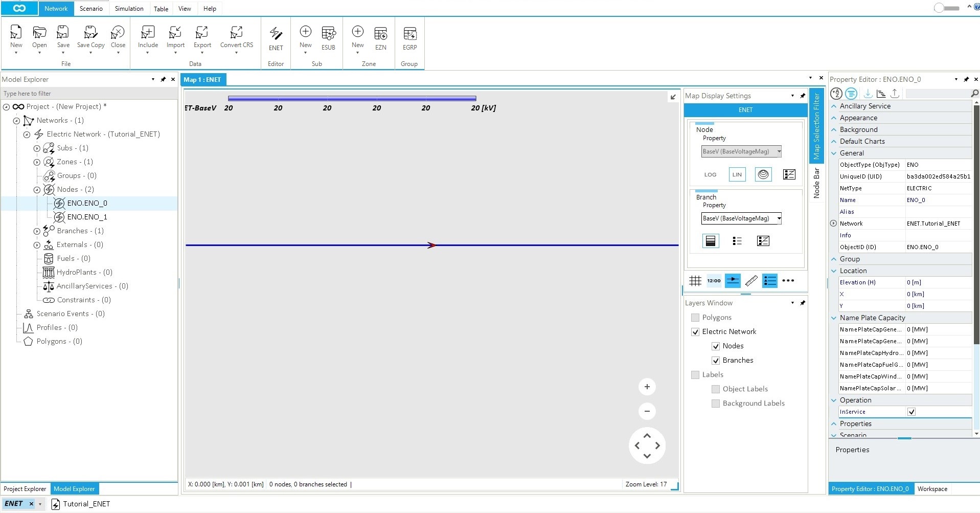Expand the Subs tree node

[37, 148]
